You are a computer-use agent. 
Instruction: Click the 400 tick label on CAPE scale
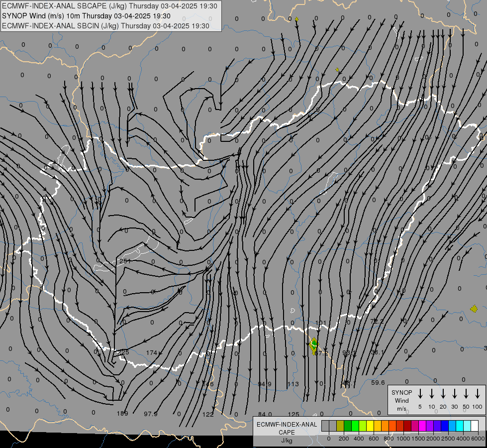(x=359, y=439)
